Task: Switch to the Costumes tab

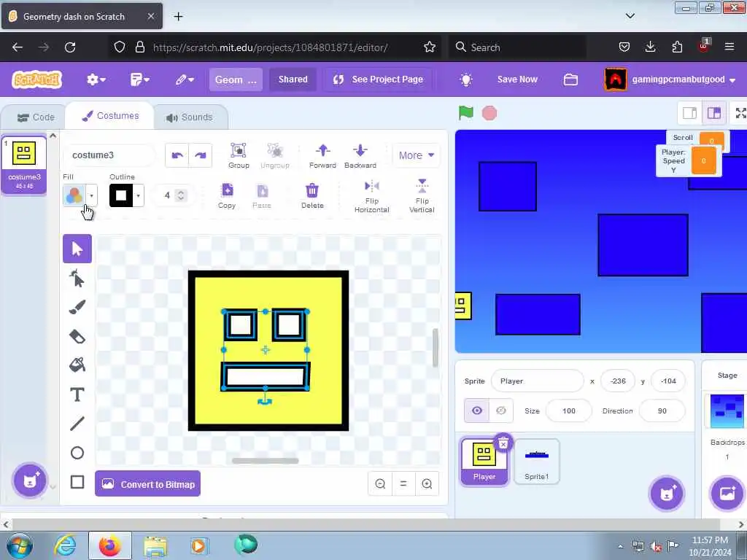Action: [111, 116]
